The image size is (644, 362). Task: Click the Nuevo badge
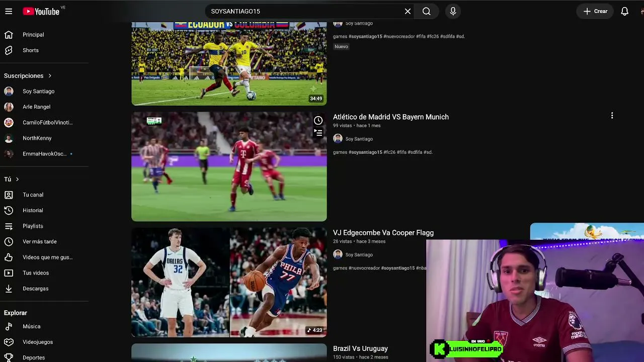(341, 47)
